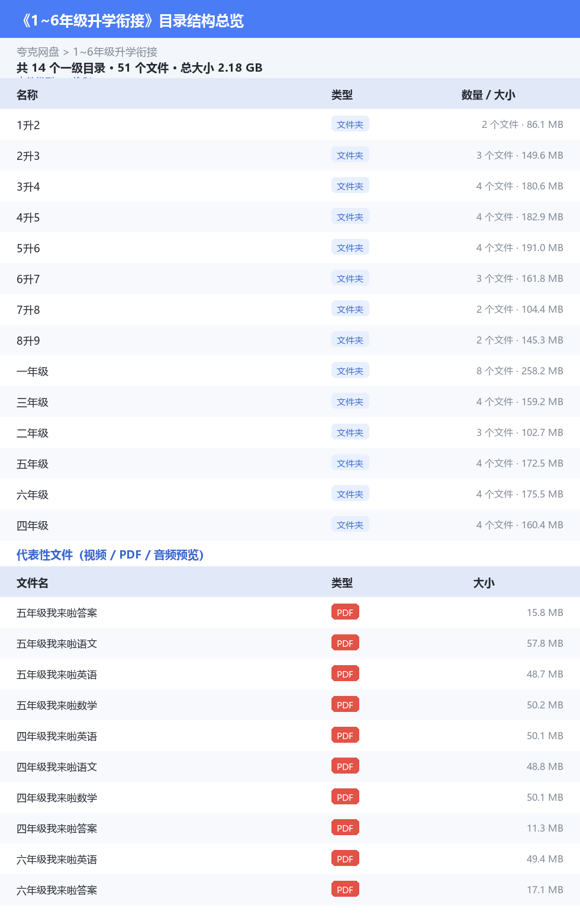Click the 文件夹 tag in the 1升2 row

350,124
